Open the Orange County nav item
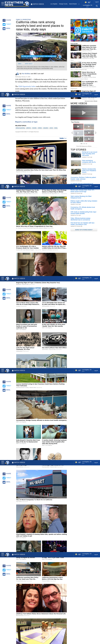100x644 pixels. tap(63, 4)
